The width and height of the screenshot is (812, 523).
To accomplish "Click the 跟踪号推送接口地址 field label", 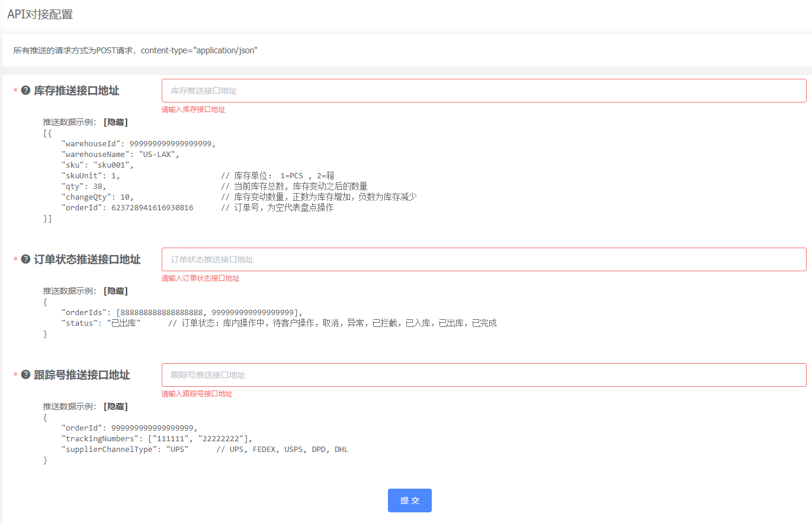I will [82, 375].
